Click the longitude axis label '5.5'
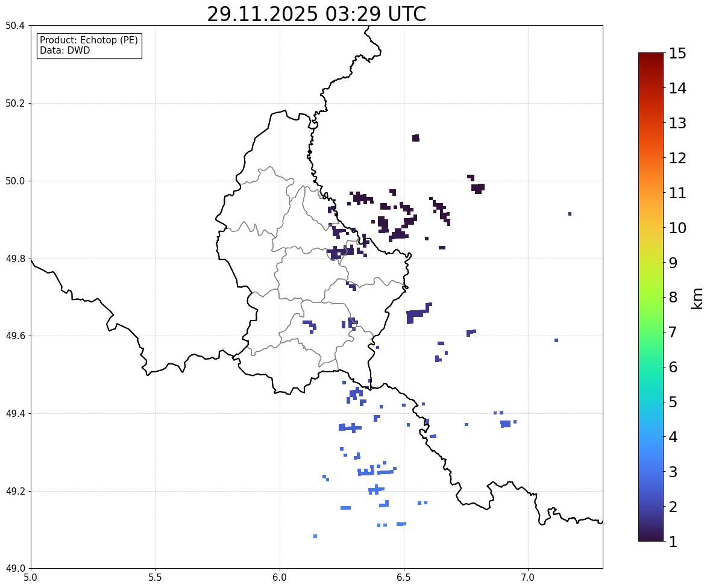The height and width of the screenshot is (588, 710). [156, 578]
